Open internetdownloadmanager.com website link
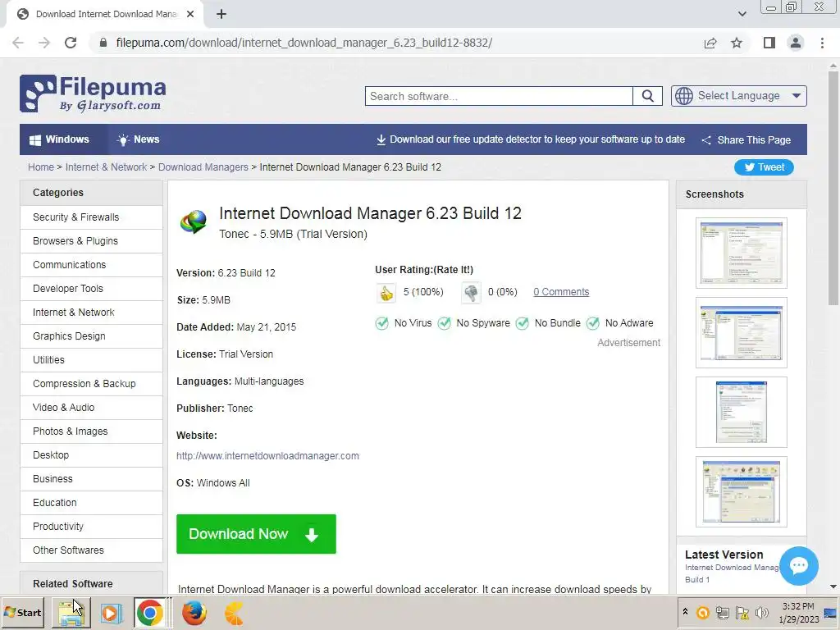The width and height of the screenshot is (840, 630). (x=267, y=456)
